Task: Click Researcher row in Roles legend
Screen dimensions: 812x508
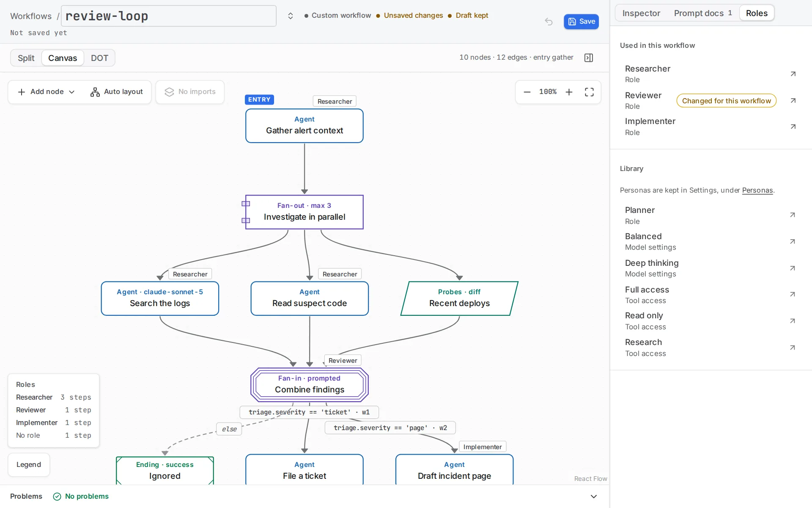Action: tap(54, 398)
